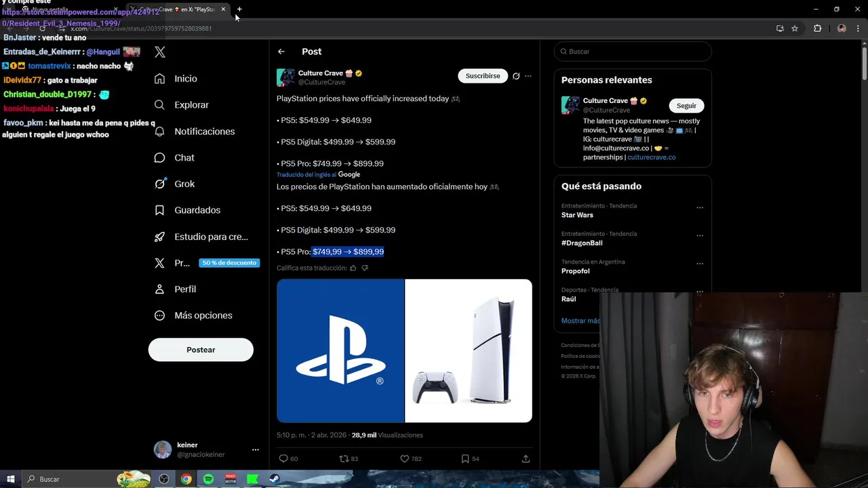This screenshot has height=488, width=868.
Task: Click install app icon in address bar
Action: click(x=780, y=28)
